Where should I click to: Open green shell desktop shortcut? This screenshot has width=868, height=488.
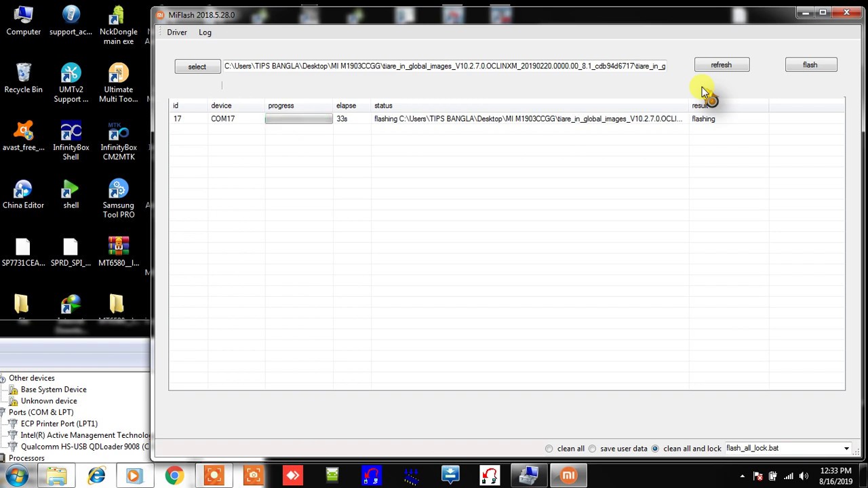71,194
